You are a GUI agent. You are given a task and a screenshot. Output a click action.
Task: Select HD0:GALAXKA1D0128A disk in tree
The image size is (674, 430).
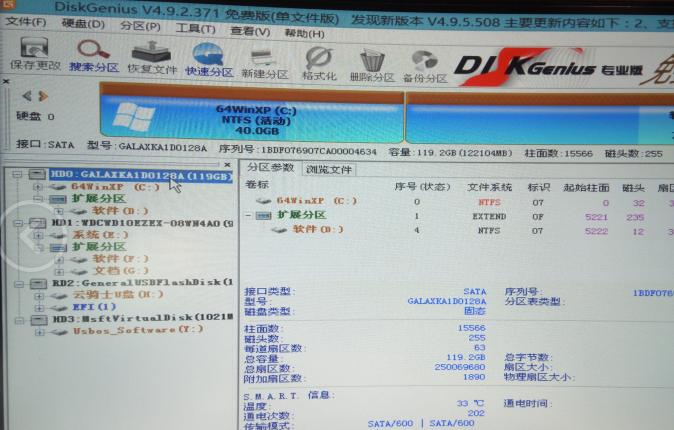[141, 175]
